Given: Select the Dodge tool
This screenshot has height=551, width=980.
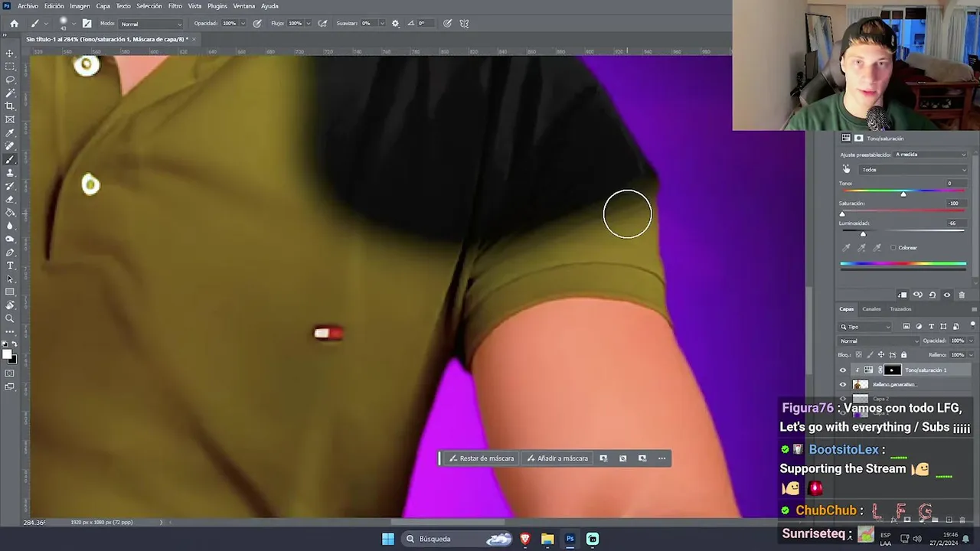Looking at the screenshot, I should click(x=10, y=239).
